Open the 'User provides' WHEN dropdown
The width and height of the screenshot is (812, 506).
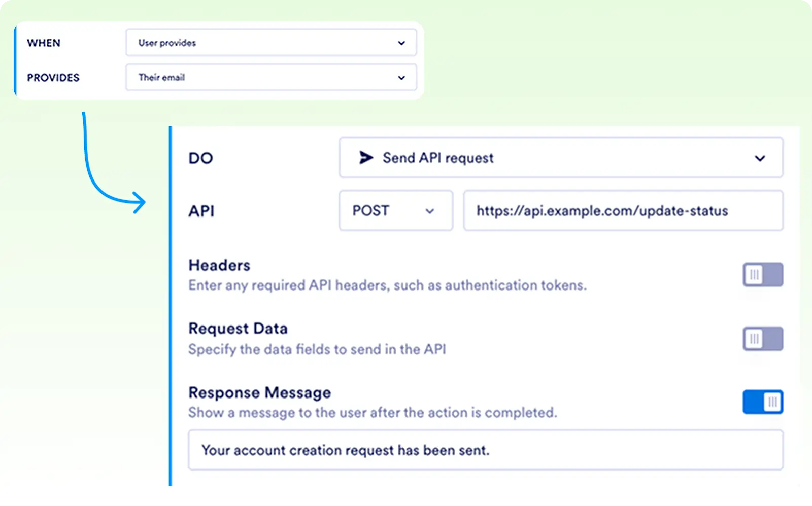point(271,43)
